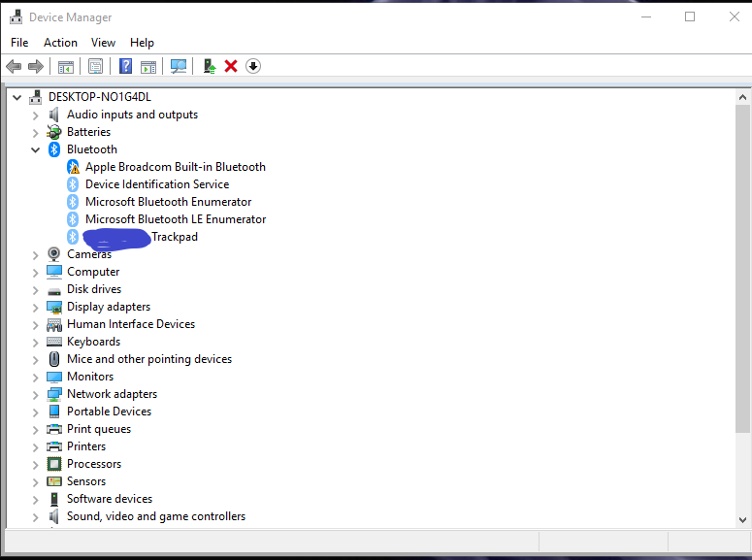Click the down-arrow Disable device icon
This screenshot has height=560, width=752.
(252, 66)
